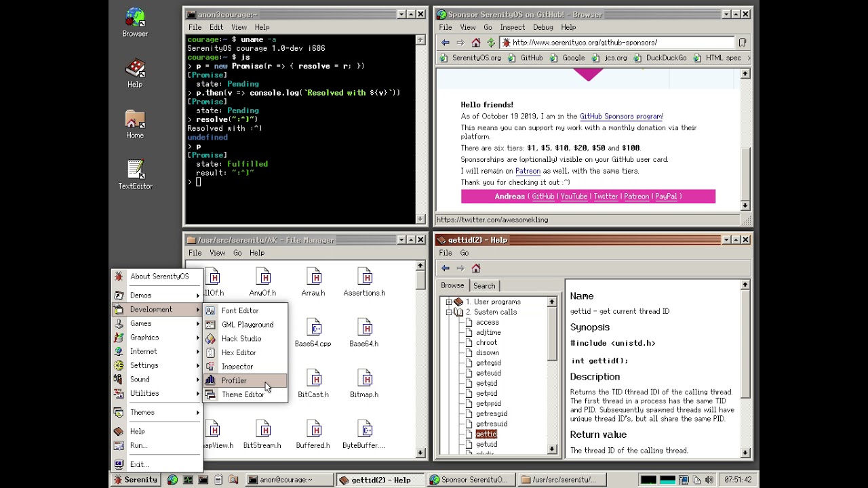Click the Twitter link in pink banner
The image size is (868, 488).
(606, 197)
